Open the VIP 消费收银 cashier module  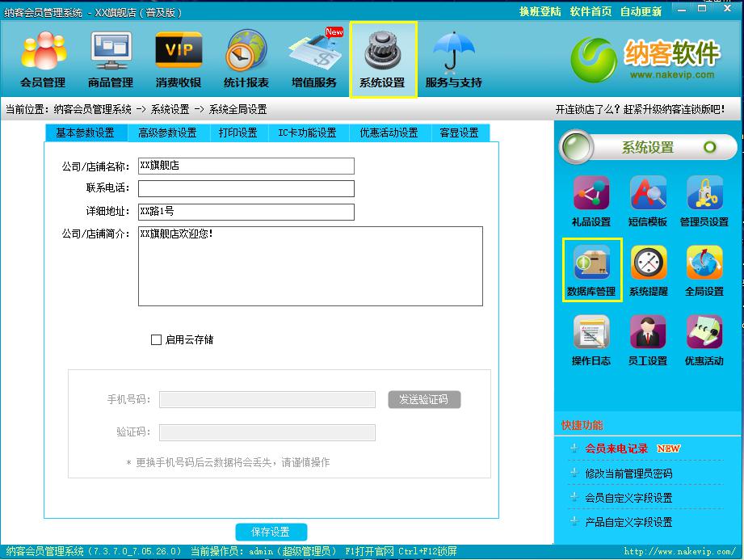(179, 60)
